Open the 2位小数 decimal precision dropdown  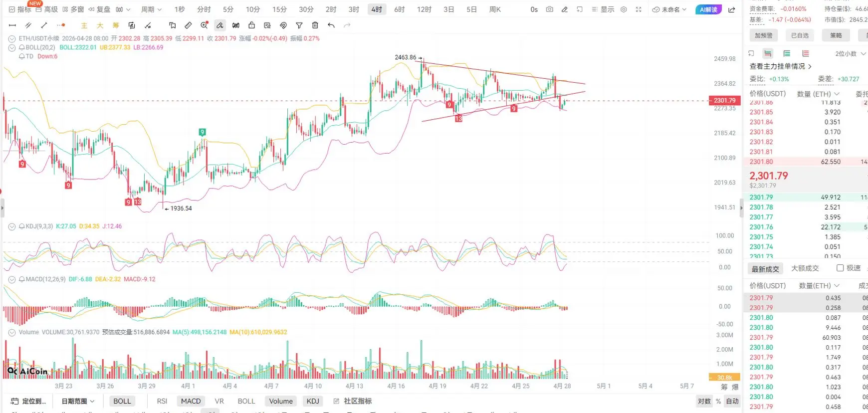coord(851,53)
